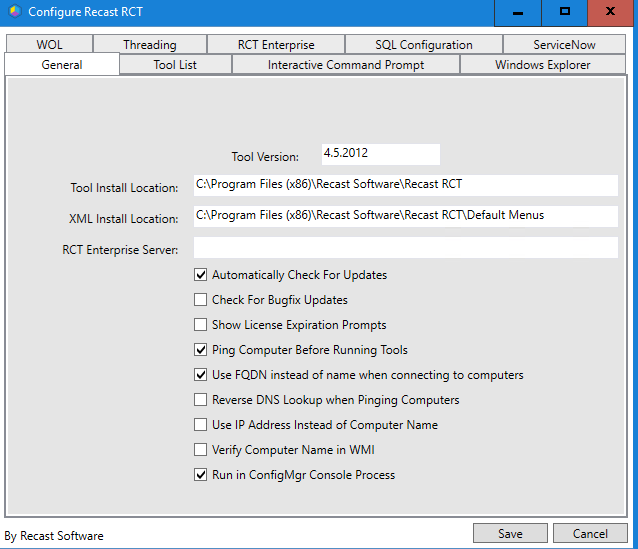Uncheck Automatically Check For Updates
The width and height of the screenshot is (638, 549).
coord(200,275)
